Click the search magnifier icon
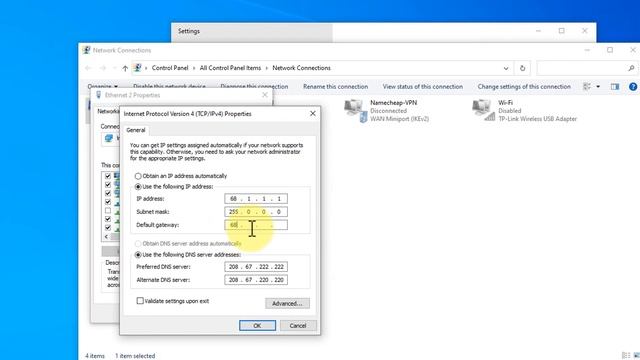The image size is (640, 360). point(631,68)
